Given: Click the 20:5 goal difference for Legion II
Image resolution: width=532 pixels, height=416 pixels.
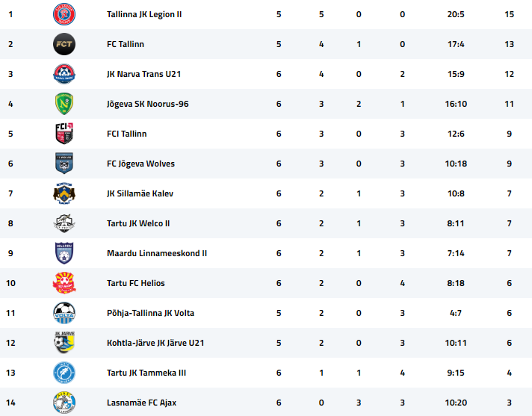Looking at the screenshot, I should point(456,14).
